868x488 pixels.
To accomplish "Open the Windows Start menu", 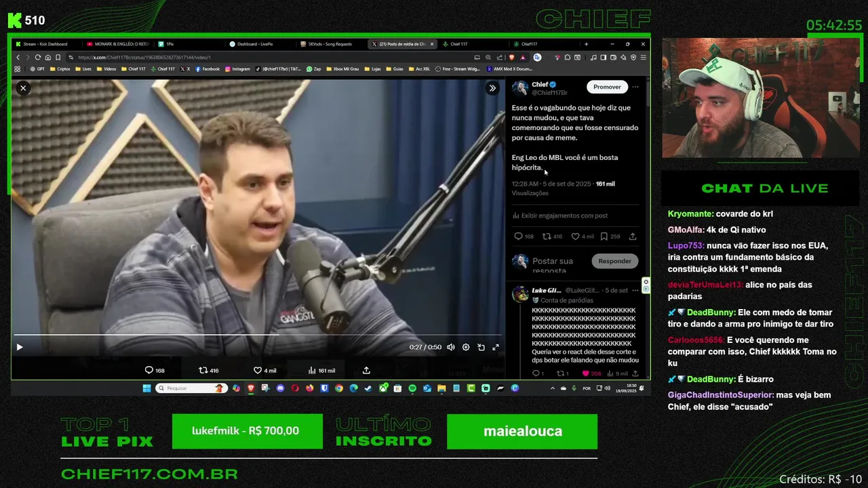I will (x=147, y=388).
